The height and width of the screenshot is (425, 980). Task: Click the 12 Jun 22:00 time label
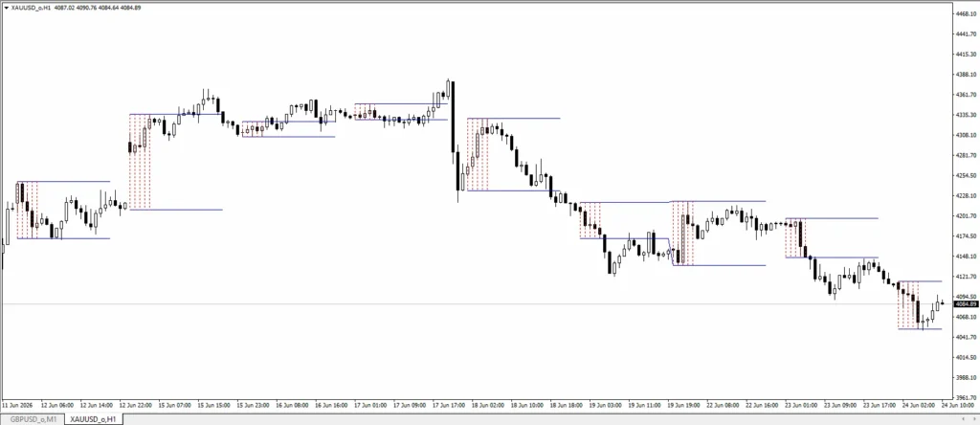click(x=136, y=405)
